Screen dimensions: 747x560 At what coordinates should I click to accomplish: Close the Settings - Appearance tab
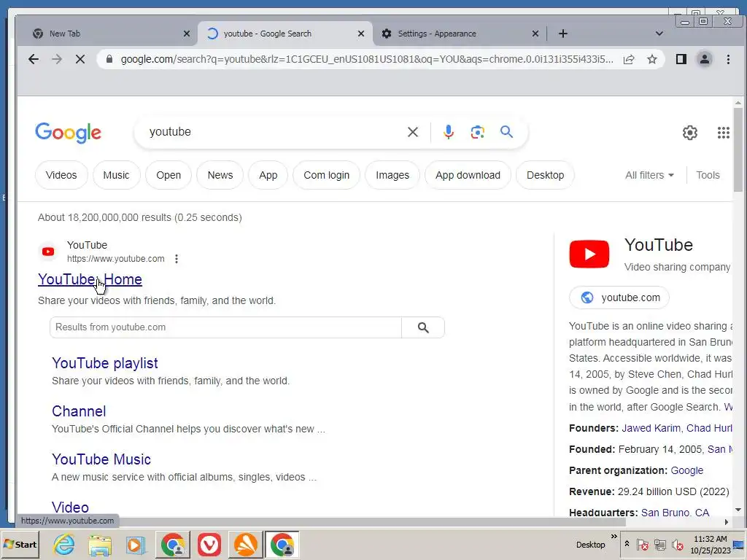[535, 34]
